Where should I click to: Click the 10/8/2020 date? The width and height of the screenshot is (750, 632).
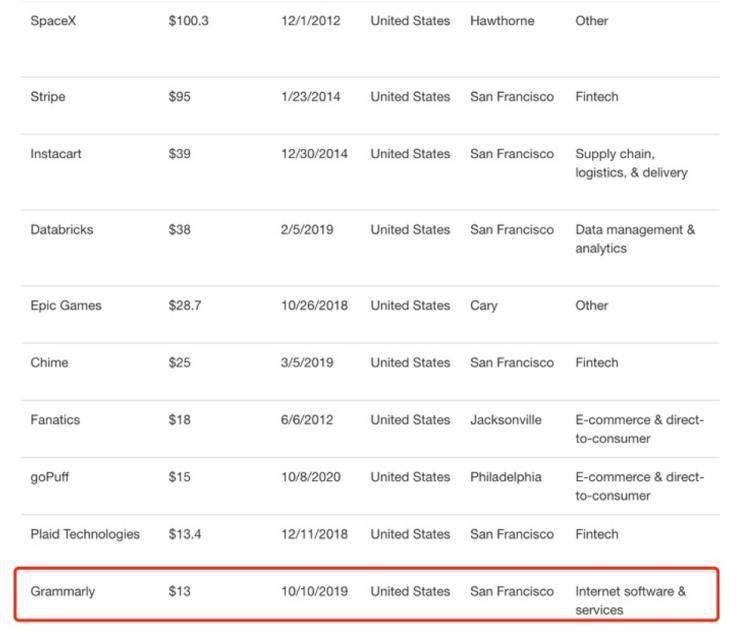click(x=311, y=477)
